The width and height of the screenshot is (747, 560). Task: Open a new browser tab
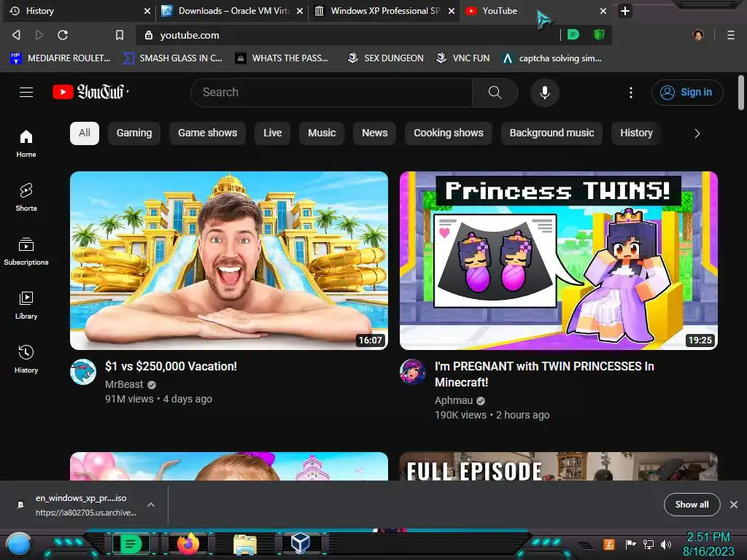tap(624, 10)
